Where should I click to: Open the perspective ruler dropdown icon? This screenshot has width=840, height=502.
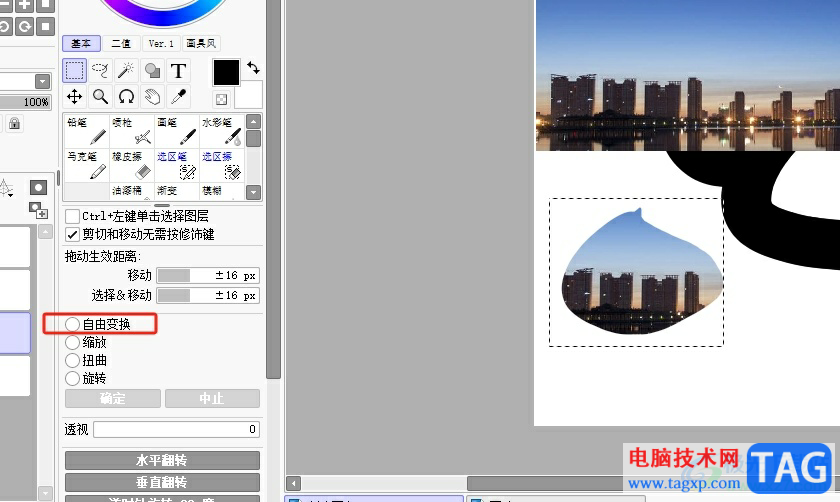(x=6, y=189)
